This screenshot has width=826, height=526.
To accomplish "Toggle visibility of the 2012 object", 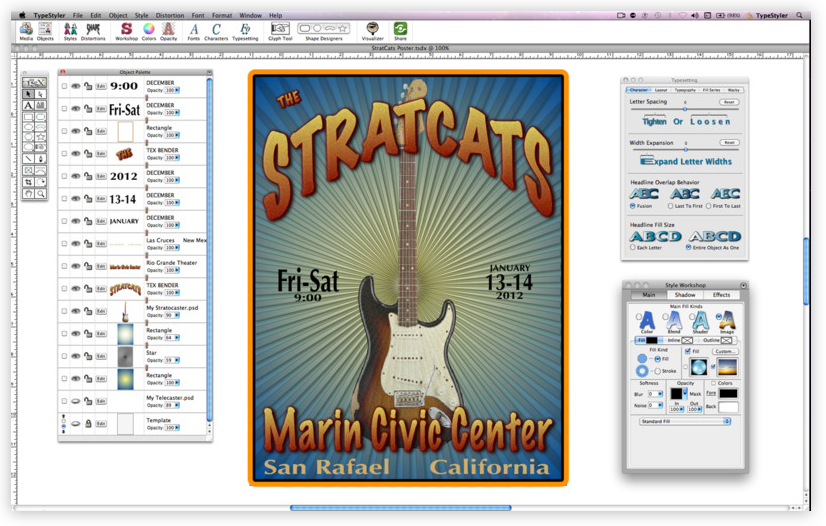I will click(76, 176).
